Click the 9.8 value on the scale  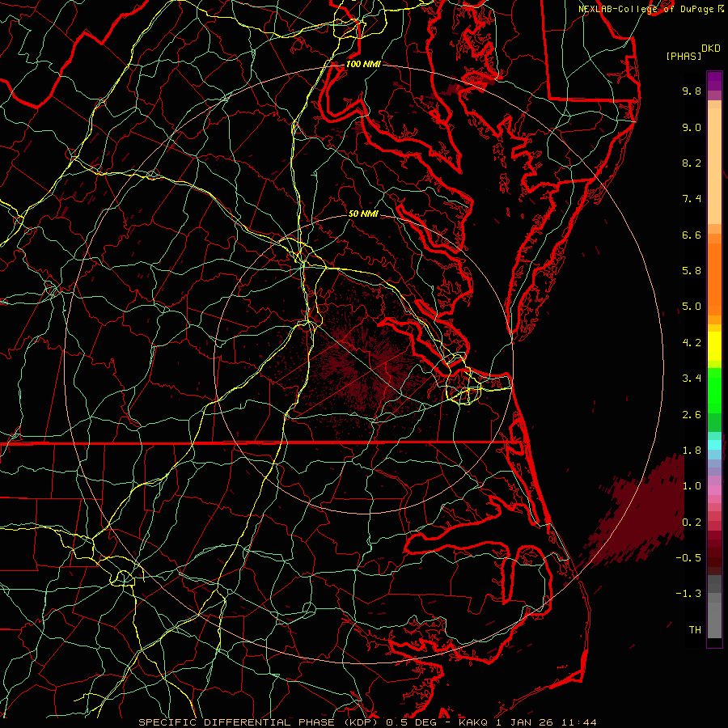[692, 91]
